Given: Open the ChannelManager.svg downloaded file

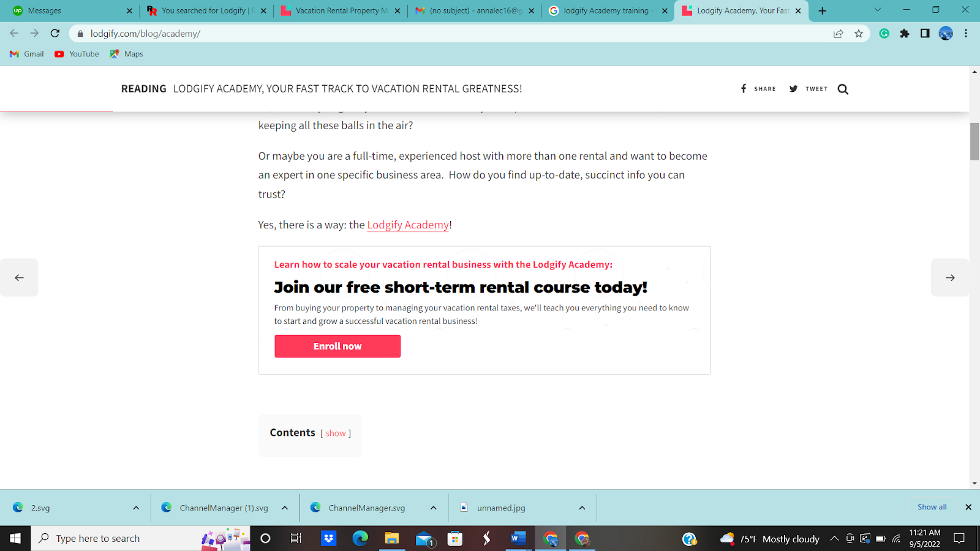Looking at the screenshot, I should pos(366,508).
